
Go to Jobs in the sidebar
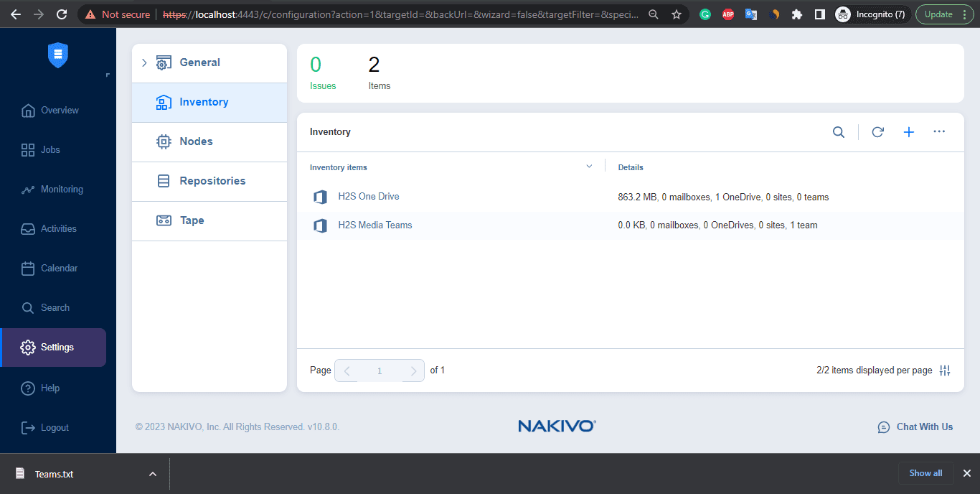pos(41,150)
